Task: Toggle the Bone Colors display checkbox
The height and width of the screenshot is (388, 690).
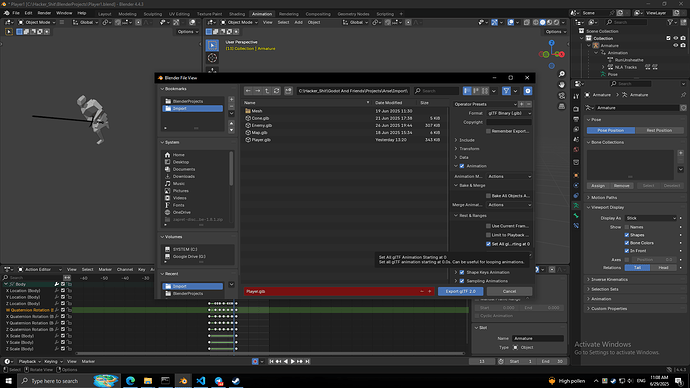Action: 627,243
